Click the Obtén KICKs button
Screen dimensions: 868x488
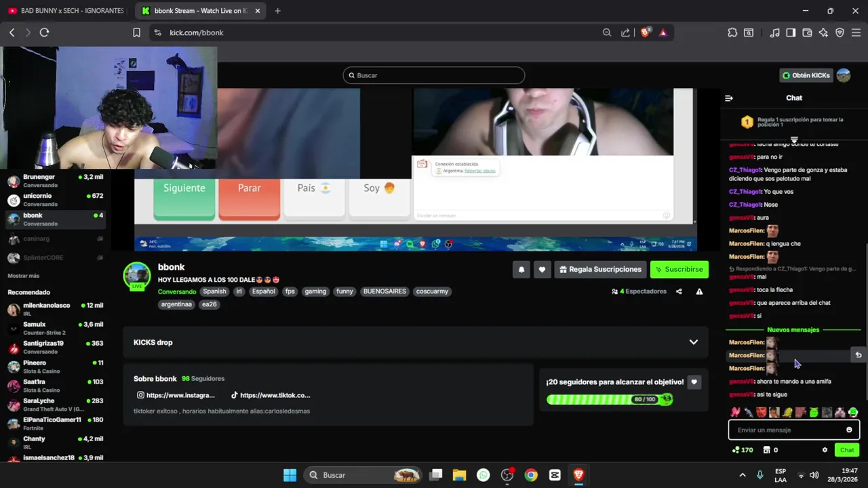coord(806,75)
